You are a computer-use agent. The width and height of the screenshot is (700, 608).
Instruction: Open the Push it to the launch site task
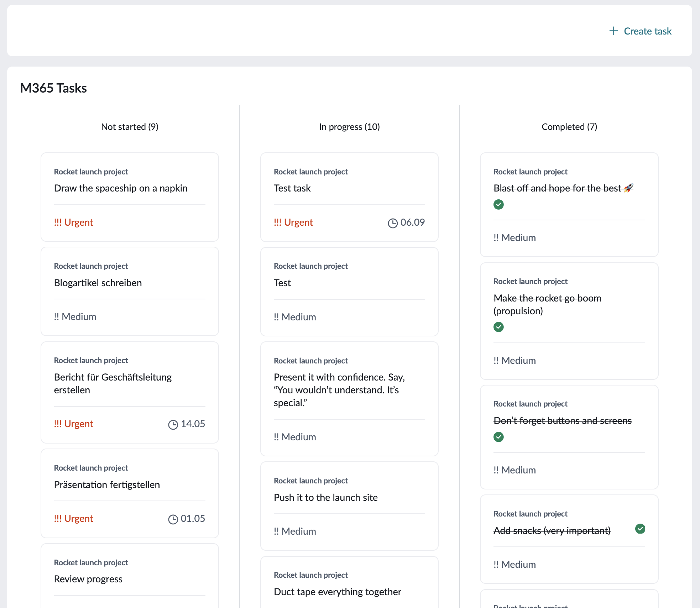pyautogui.click(x=325, y=497)
